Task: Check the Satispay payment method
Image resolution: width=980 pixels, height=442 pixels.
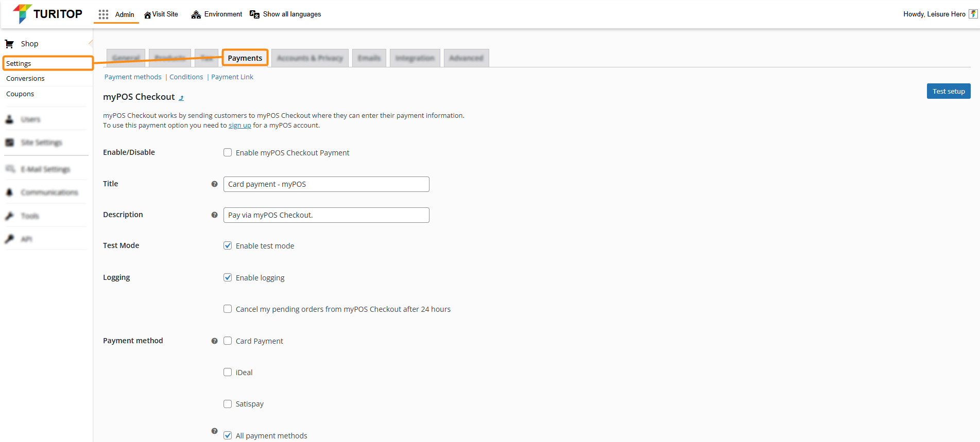Action: pyautogui.click(x=228, y=404)
